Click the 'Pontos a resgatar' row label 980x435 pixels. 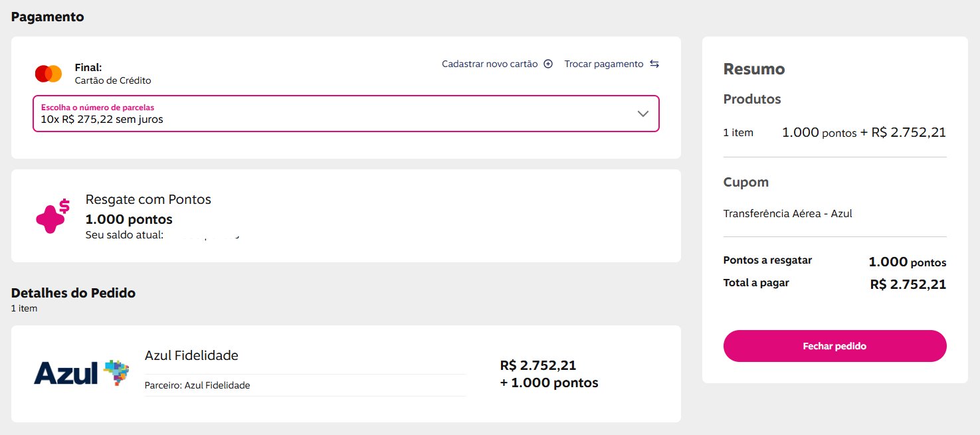[767, 260]
